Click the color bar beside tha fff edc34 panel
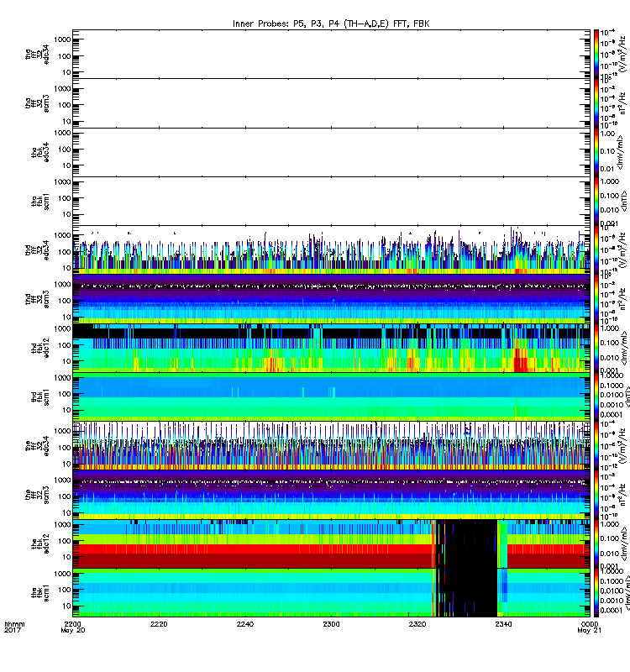630x672 pixels. pyautogui.click(x=596, y=54)
